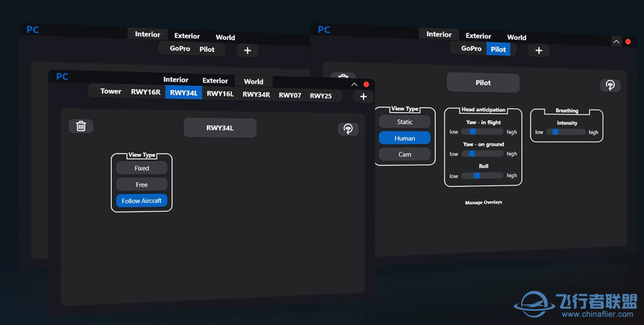The height and width of the screenshot is (325, 644).
Task: Switch to the RWY34L camera tab
Action: pos(184,93)
